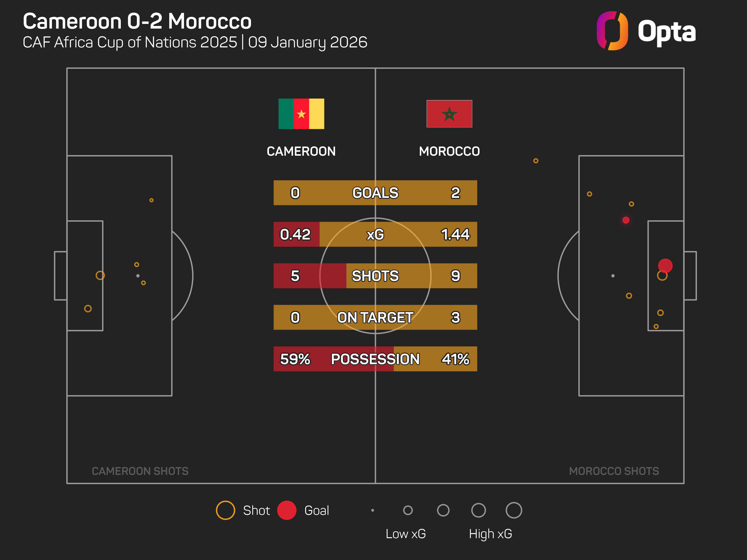The width and height of the screenshot is (747, 560).
Task: Click the small red goal marker in the penalty area
Action: tap(625, 220)
